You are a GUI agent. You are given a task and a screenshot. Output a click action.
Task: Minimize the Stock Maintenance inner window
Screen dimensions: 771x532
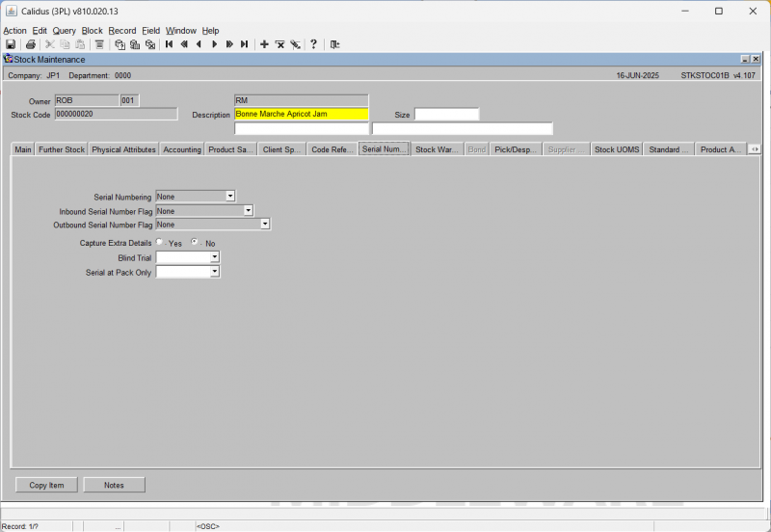(745, 60)
